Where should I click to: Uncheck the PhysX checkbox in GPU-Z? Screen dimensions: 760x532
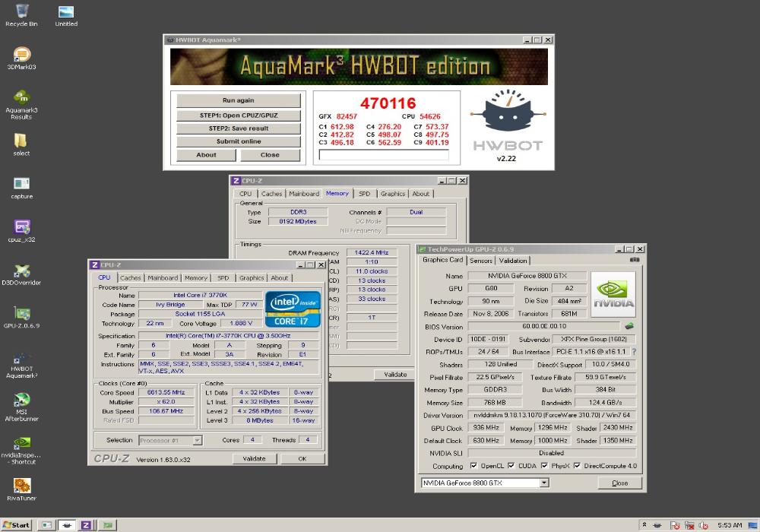pyautogui.click(x=544, y=466)
